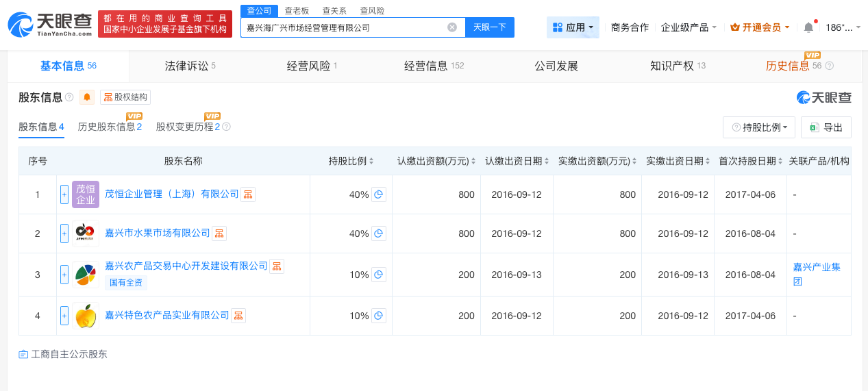
Task: Select 历史股东信息 sub-tab
Action: pos(110,127)
